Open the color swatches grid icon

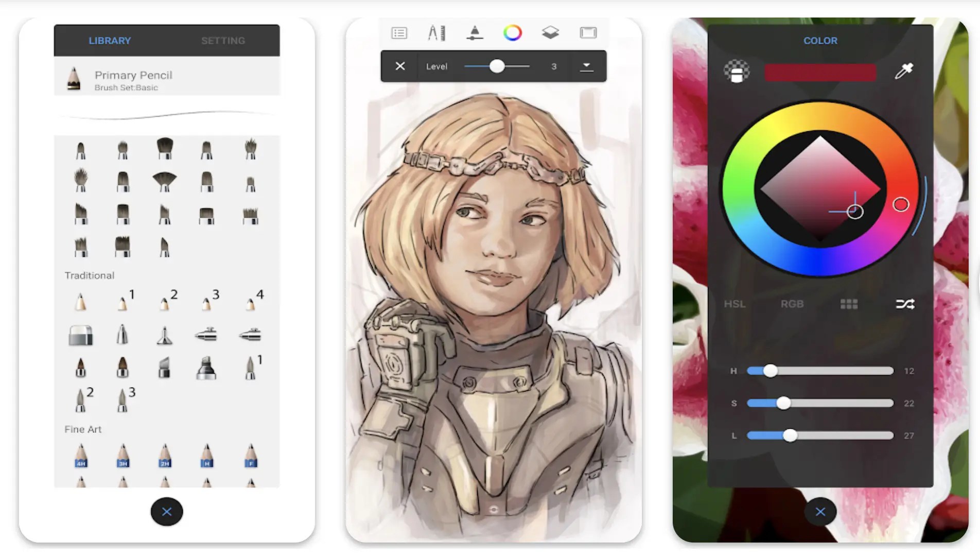tap(848, 304)
